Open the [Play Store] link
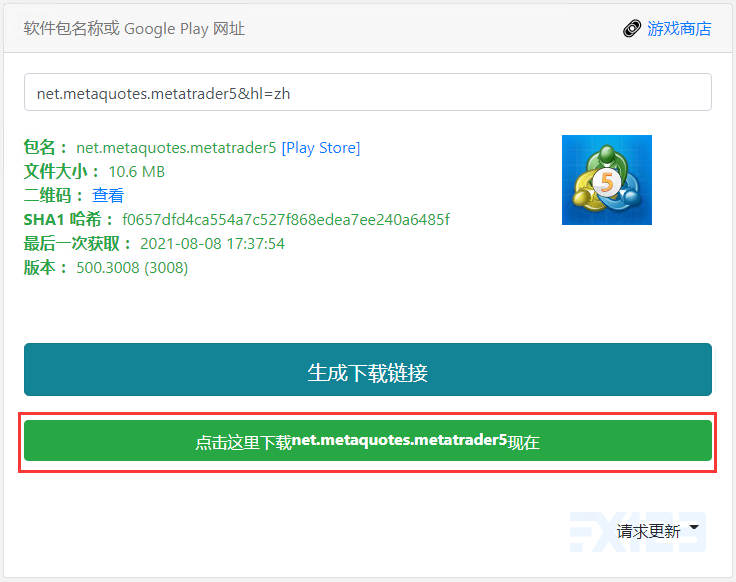 (321, 148)
